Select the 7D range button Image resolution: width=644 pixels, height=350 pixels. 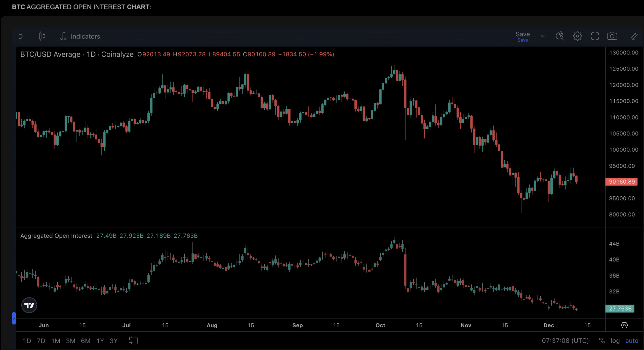point(41,341)
